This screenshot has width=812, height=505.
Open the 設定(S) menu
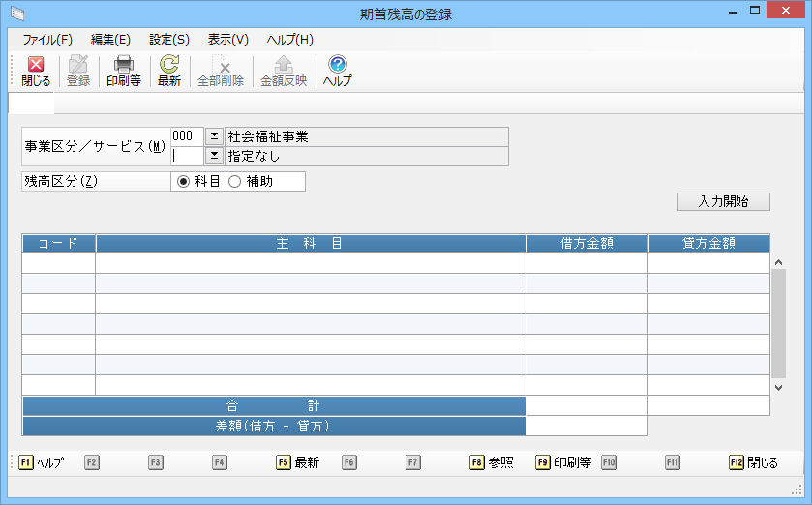click(169, 40)
